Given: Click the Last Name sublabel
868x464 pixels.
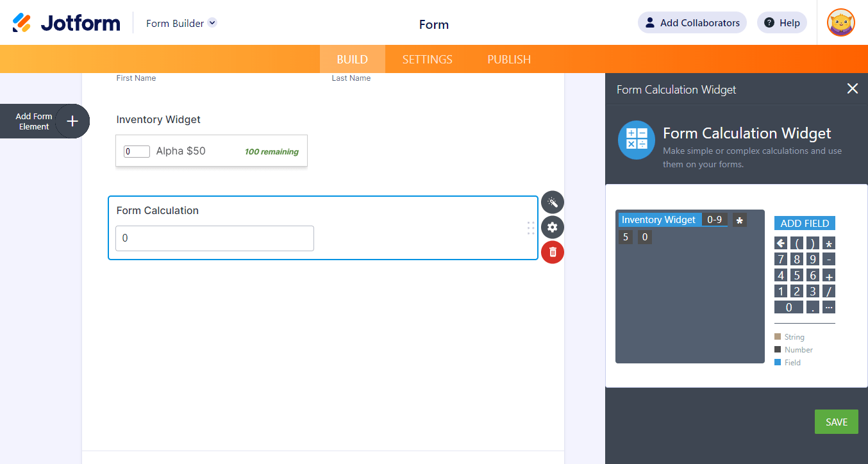Looking at the screenshot, I should tap(351, 78).
